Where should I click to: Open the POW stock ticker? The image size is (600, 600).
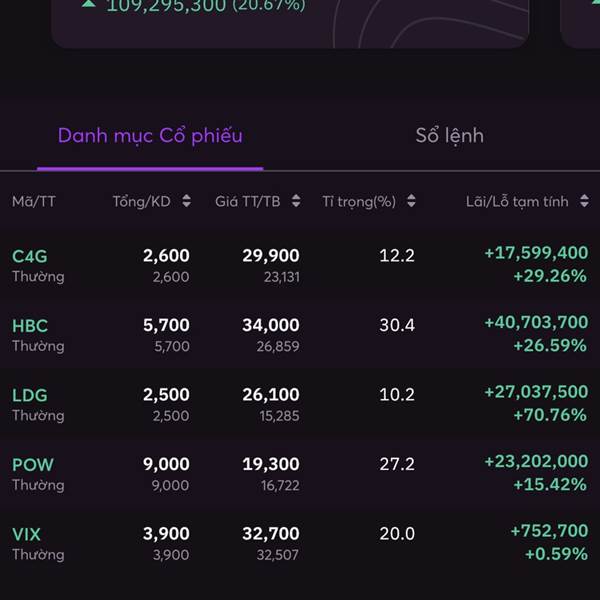[x=33, y=465]
